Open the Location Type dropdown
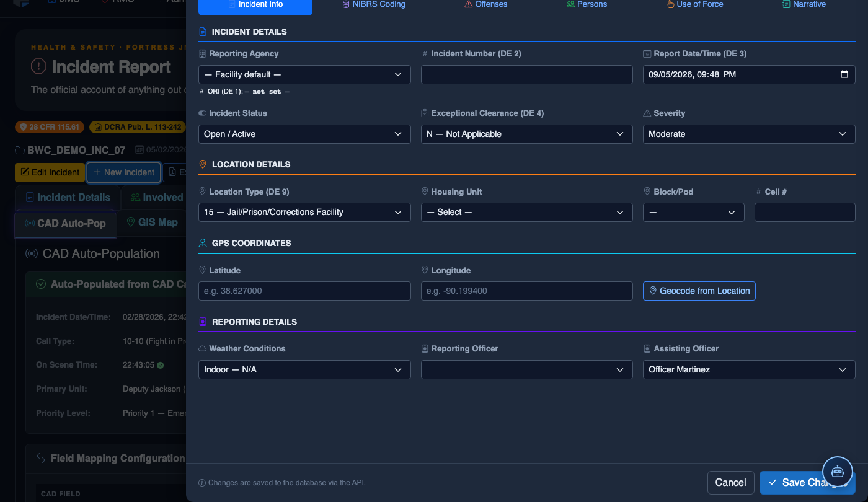This screenshot has height=502, width=868. [304, 212]
